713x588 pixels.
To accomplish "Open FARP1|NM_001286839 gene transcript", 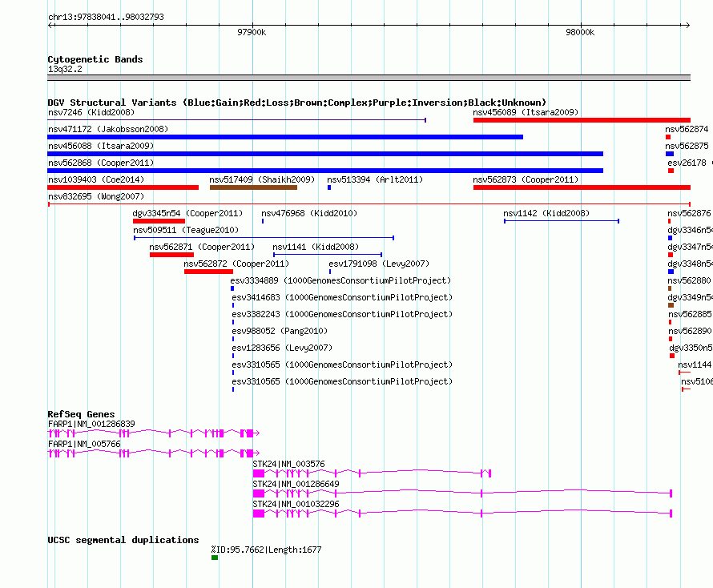I will (154, 433).
